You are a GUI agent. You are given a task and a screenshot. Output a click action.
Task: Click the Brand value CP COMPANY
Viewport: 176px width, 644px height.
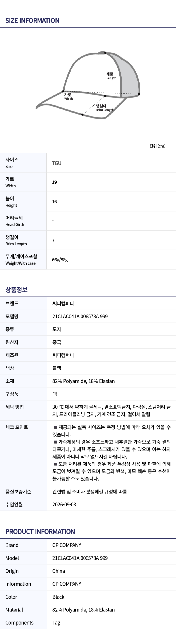[67, 545]
